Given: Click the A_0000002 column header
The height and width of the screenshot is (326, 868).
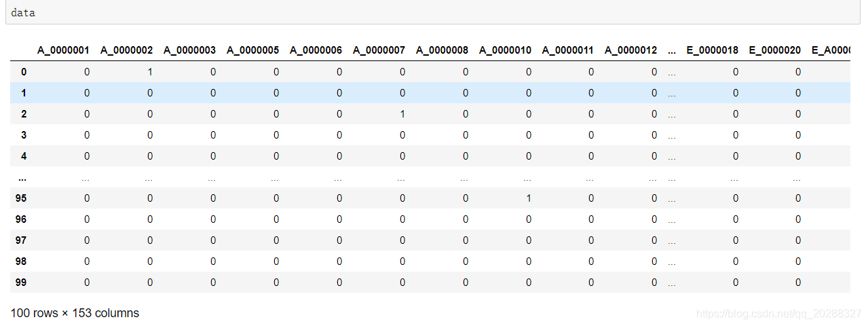Looking at the screenshot, I should 126,50.
